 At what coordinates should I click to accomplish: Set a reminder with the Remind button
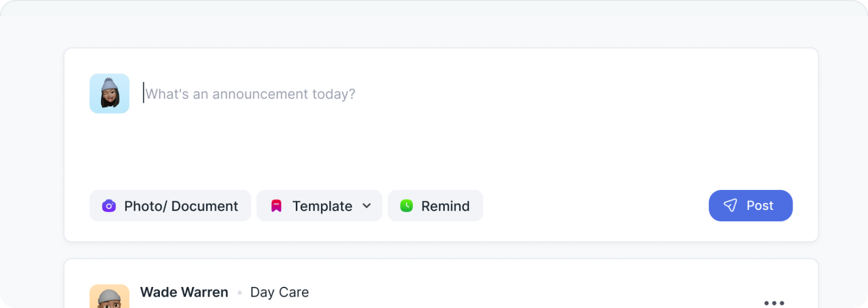(x=435, y=206)
